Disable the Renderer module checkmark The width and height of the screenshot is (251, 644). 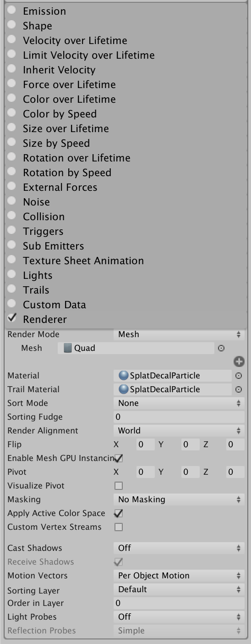tap(12, 318)
